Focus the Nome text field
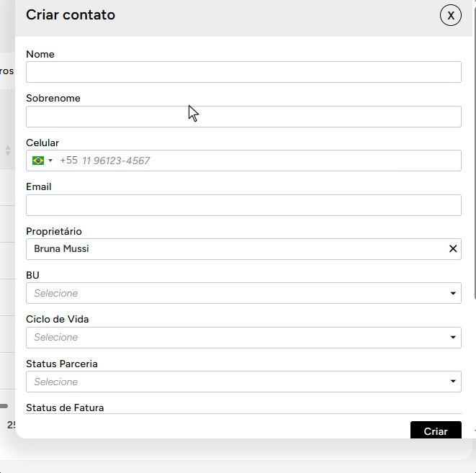 [x=243, y=72]
